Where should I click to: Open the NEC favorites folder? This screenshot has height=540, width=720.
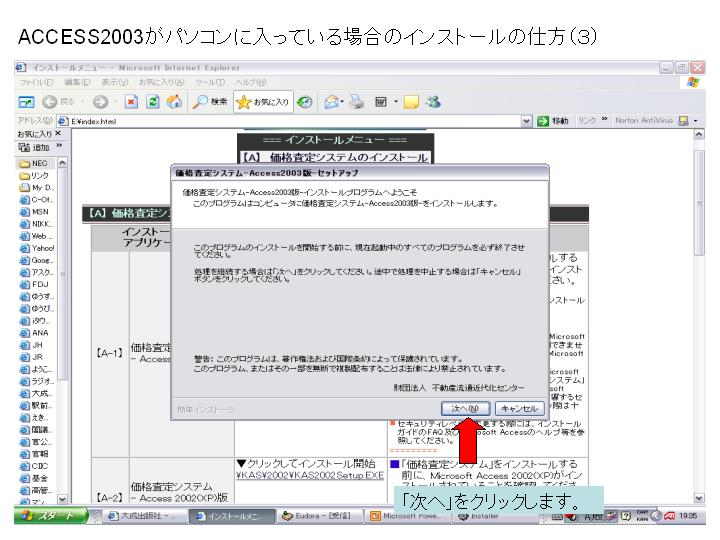tap(34, 163)
